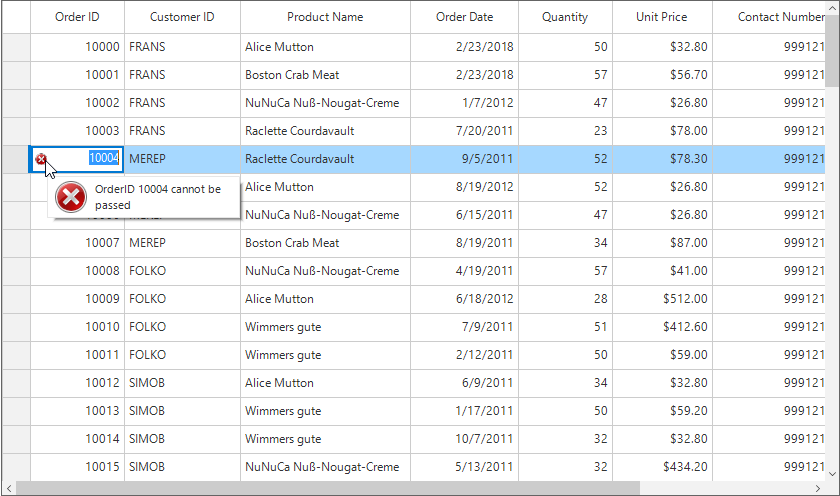Click unit price $87.00
The width and height of the screenshot is (840, 496).
(x=663, y=243)
